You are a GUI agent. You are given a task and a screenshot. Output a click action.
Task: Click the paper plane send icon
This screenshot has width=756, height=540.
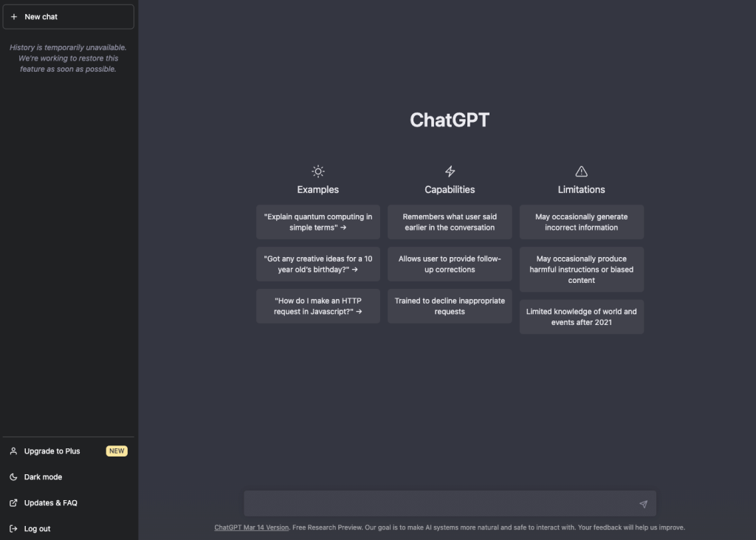643,504
